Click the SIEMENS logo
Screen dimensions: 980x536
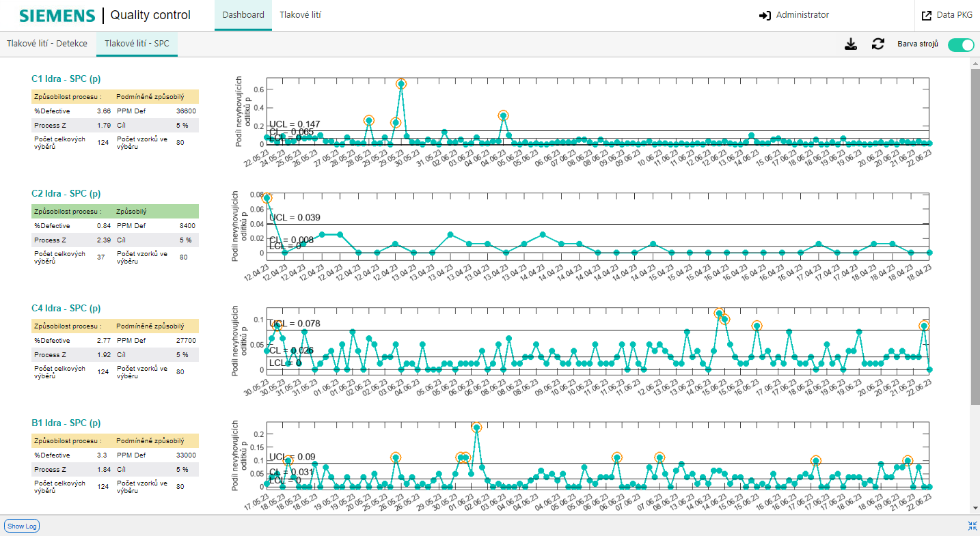[58, 15]
